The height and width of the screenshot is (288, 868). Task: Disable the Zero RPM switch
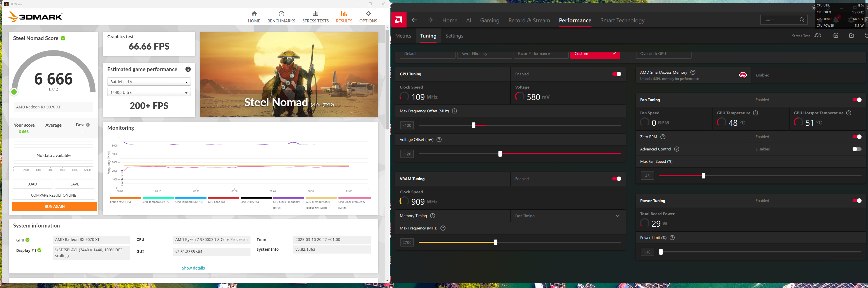[857, 137]
